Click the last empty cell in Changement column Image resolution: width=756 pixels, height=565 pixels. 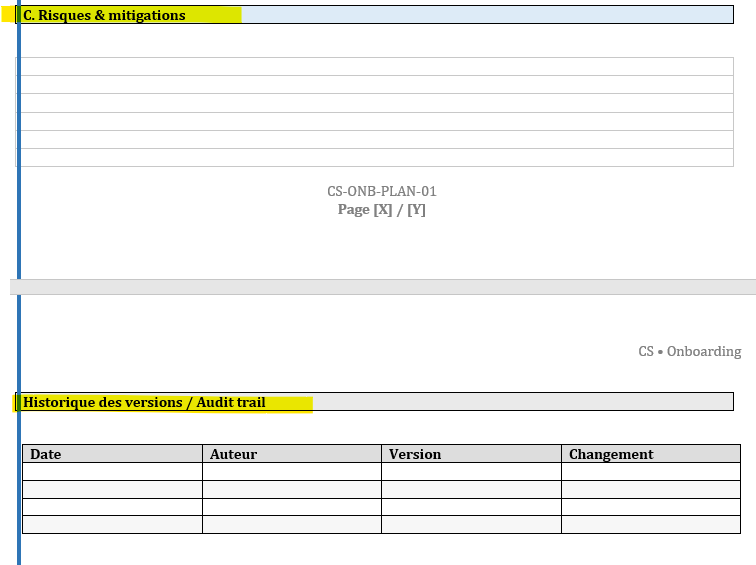coord(650,525)
